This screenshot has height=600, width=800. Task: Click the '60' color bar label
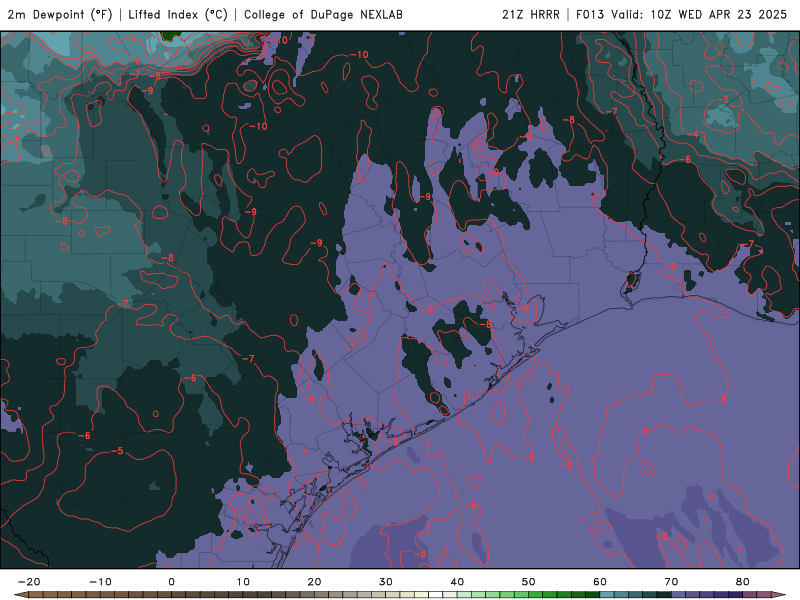pos(600,582)
